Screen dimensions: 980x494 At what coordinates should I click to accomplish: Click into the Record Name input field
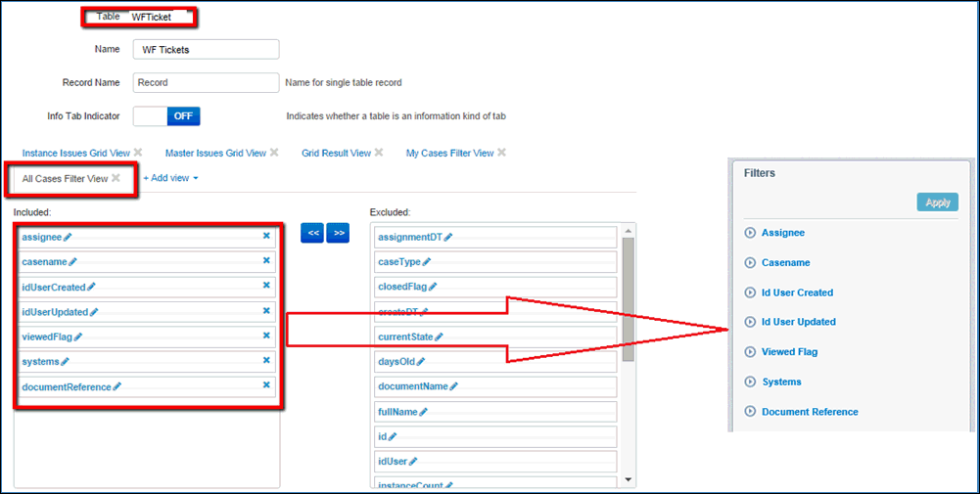pyautogui.click(x=206, y=83)
